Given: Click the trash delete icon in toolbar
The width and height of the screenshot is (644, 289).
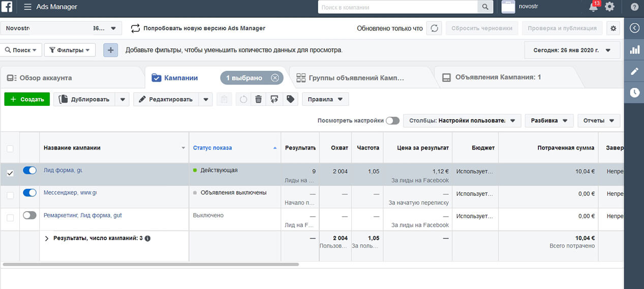Looking at the screenshot, I should (258, 99).
